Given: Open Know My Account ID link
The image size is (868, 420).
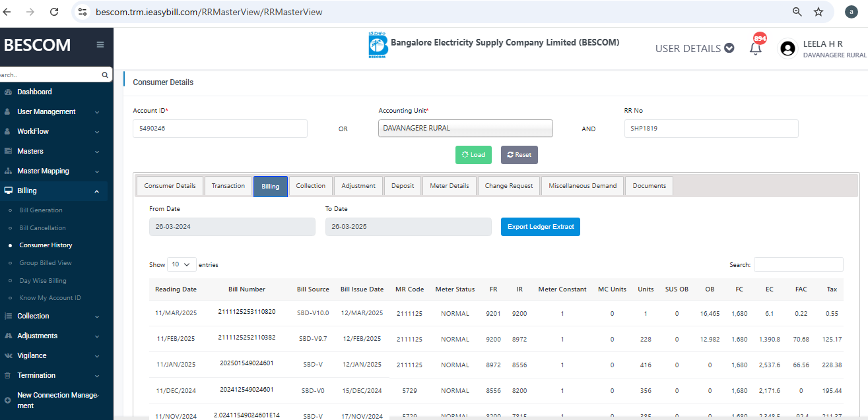Looking at the screenshot, I should point(50,298).
